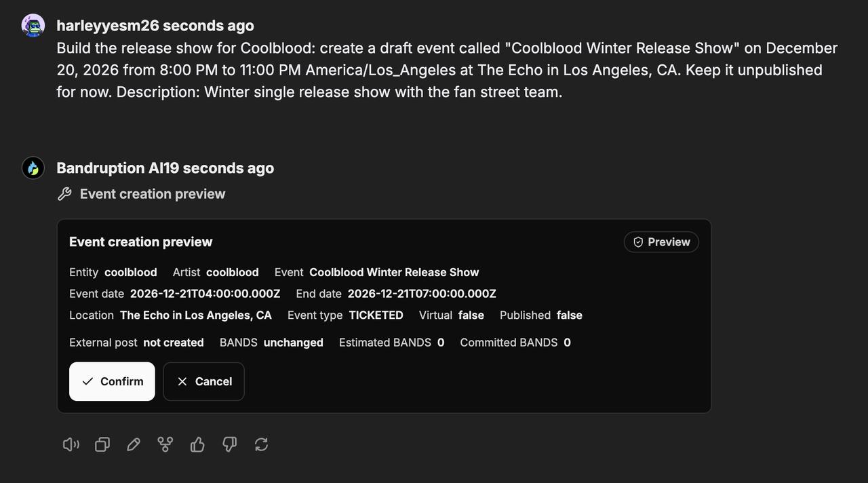The width and height of the screenshot is (868, 483).
Task: Click Estimated BANDS 0
Action: tap(441, 343)
